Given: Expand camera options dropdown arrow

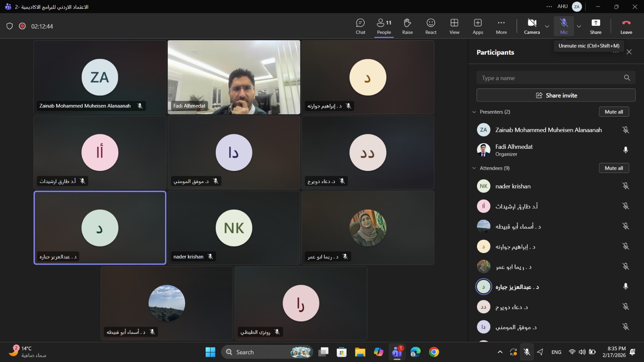Looking at the screenshot, I should point(547,27).
